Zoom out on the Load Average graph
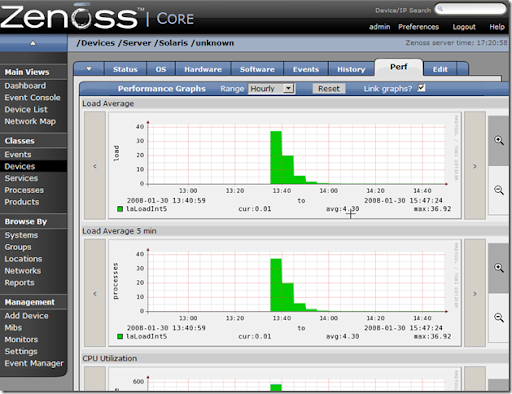This screenshot has height=394, width=512. [x=499, y=190]
